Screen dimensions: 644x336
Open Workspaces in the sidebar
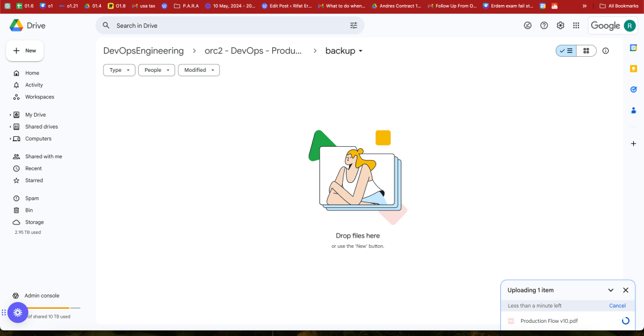(40, 97)
